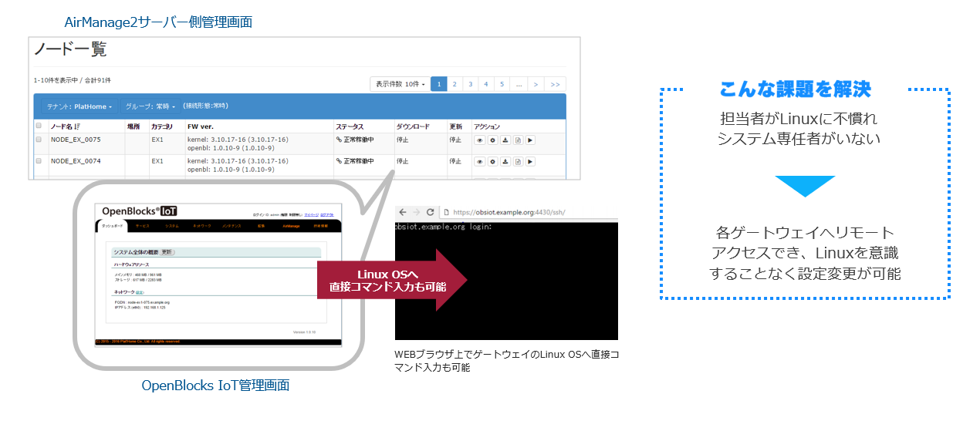The width and height of the screenshot is (980, 421).
Task: Click the sort icon beside ノード名 header
Action: (78, 126)
